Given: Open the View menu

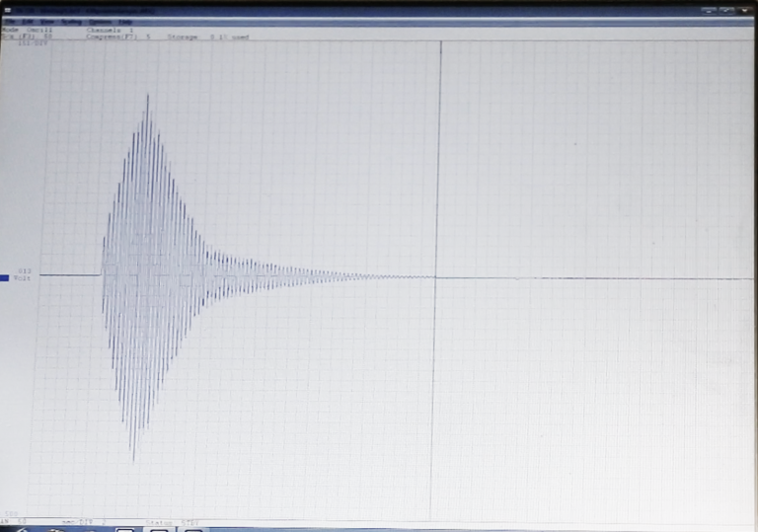Looking at the screenshot, I should (47, 22).
